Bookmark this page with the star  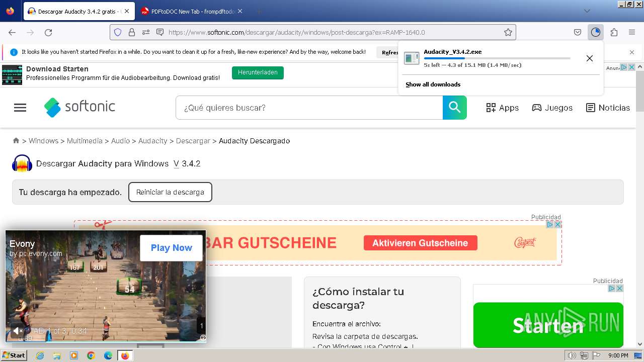click(x=508, y=32)
